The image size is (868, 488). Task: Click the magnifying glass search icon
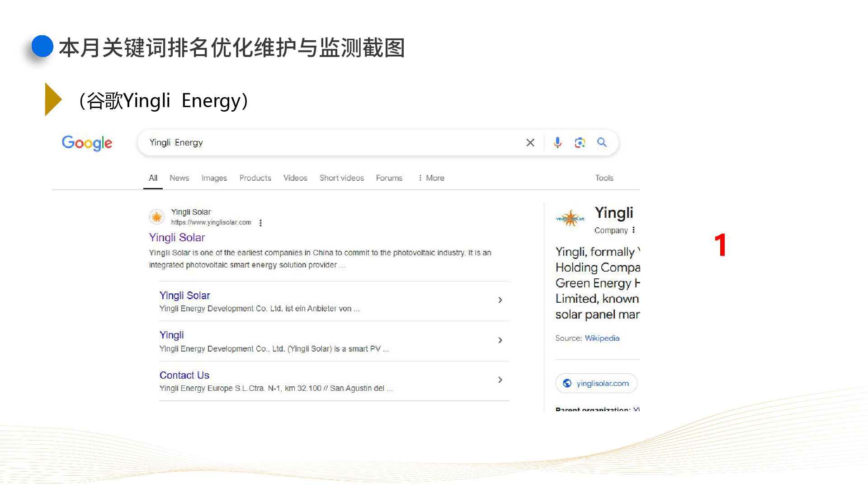[602, 142]
